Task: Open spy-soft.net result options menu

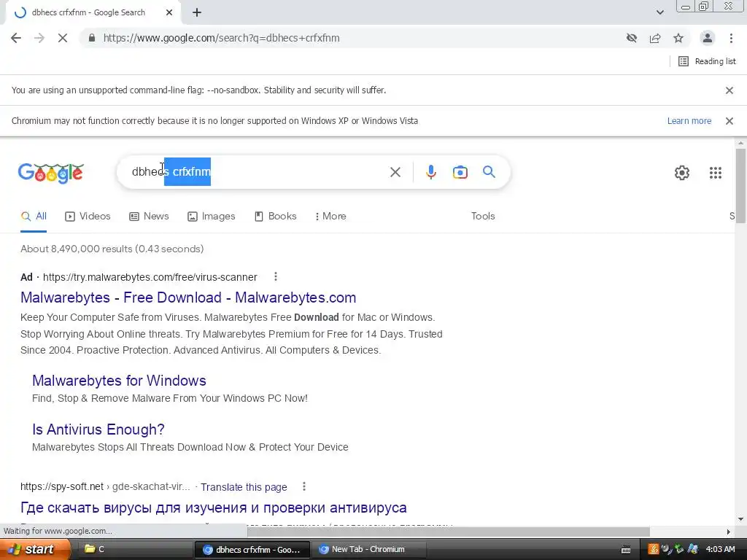Action: (304, 486)
